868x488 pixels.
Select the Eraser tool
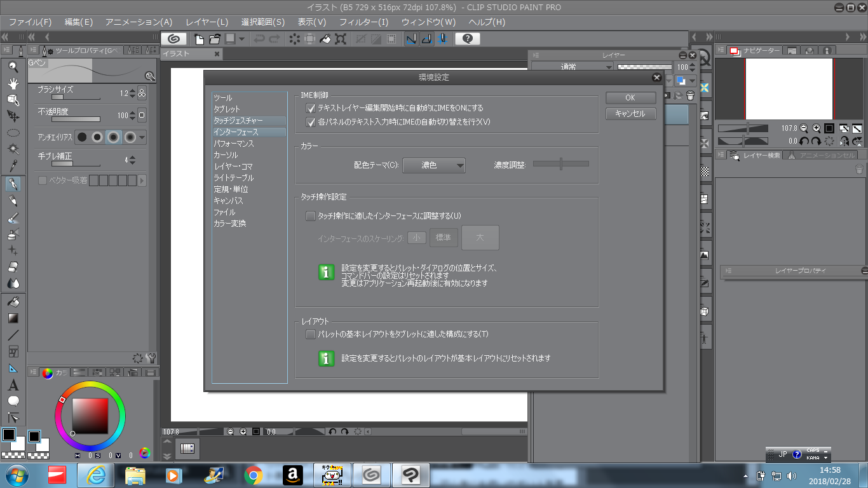(13, 267)
